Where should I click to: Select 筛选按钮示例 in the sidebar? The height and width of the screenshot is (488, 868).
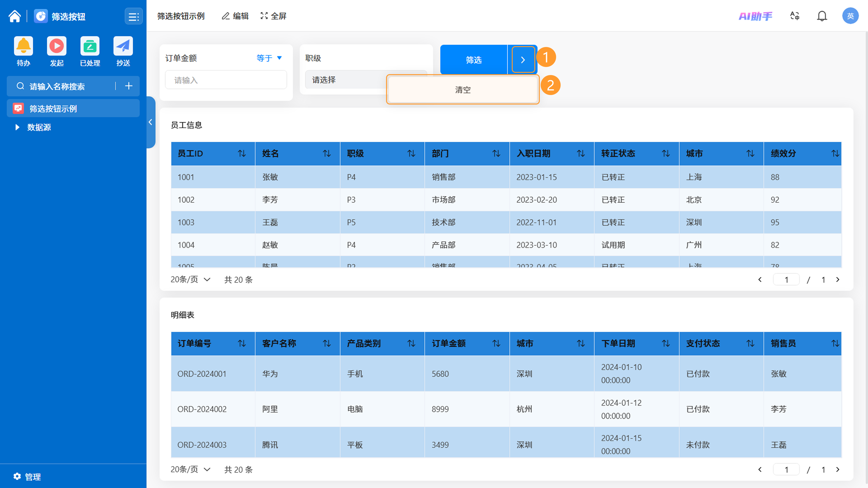[73, 108]
